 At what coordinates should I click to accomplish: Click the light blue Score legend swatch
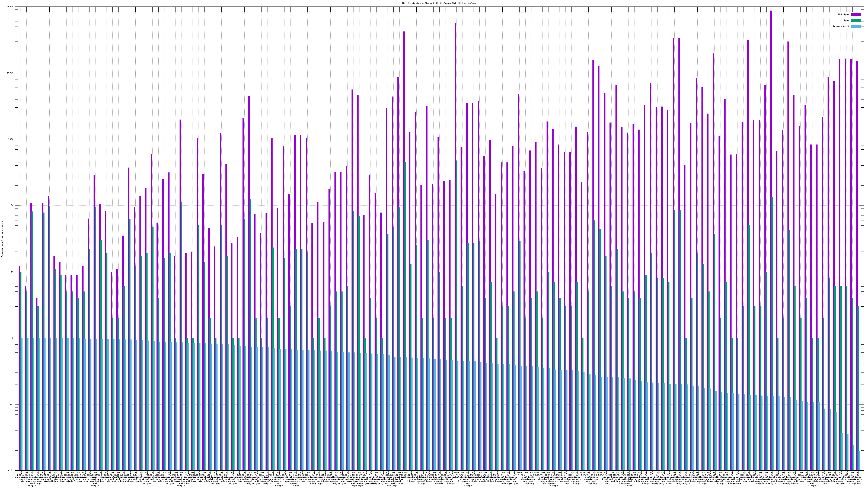pos(856,26)
